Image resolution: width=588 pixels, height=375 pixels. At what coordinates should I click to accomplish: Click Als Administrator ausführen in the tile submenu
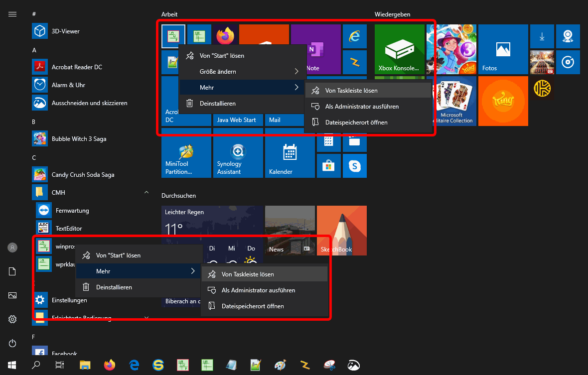361,107
